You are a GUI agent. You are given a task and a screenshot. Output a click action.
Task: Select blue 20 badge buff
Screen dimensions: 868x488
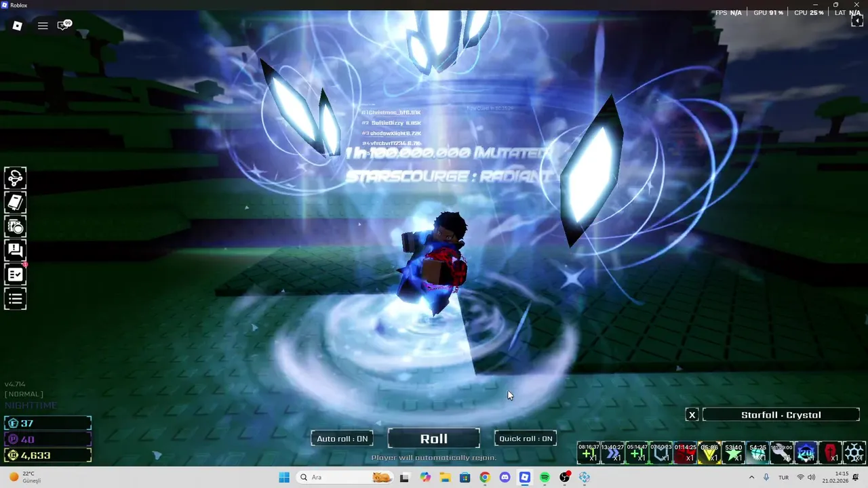(806, 452)
